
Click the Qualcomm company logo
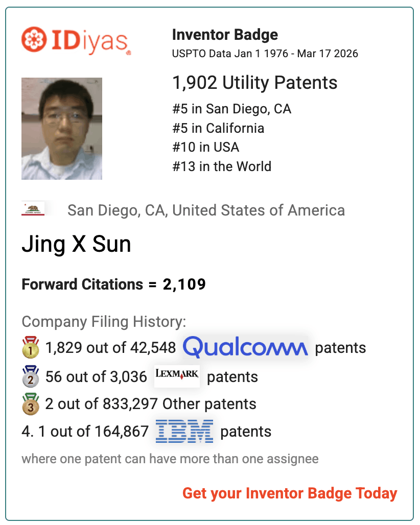pos(245,347)
